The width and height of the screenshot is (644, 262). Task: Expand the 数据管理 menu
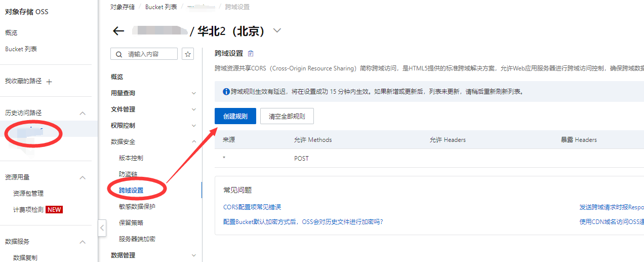click(x=193, y=255)
